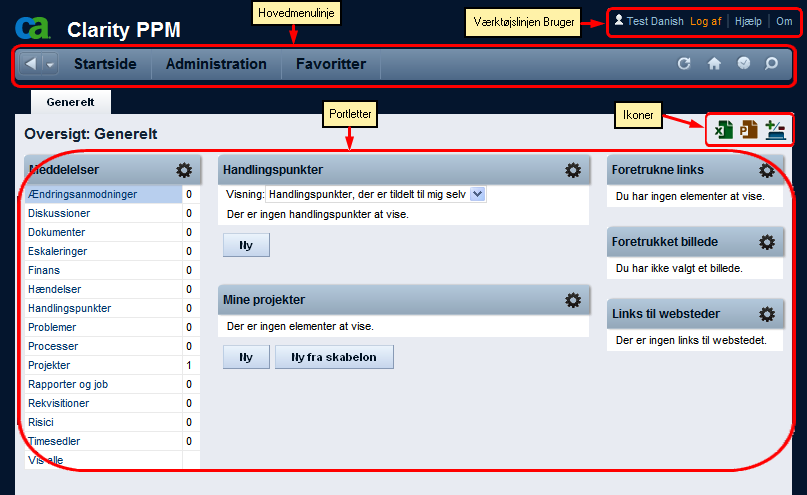Open the Diskussioner link
Viewport: 807px width, 495px height.
pyautogui.click(x=59, y=213)
